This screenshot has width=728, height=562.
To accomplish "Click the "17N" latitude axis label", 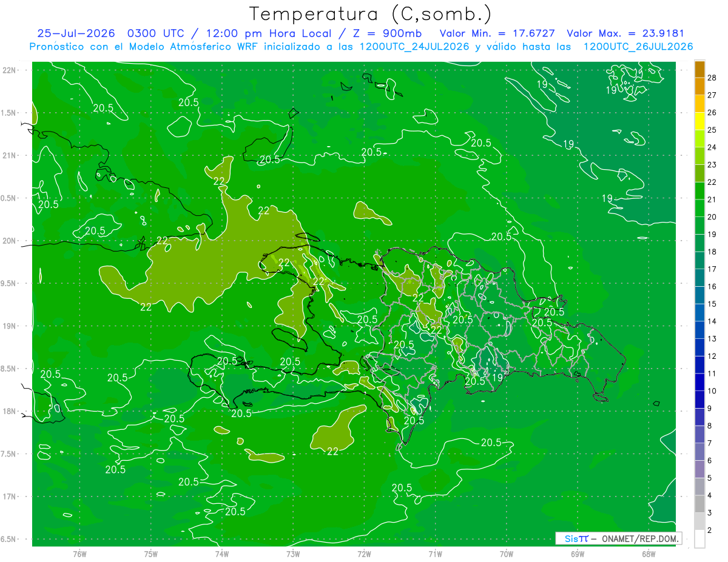I will coord(8,497).
